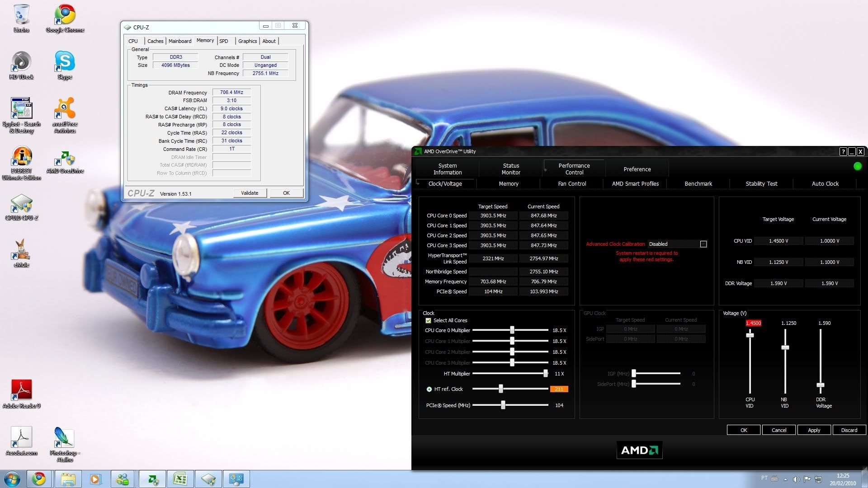Click the Windows Start orb

12,479
